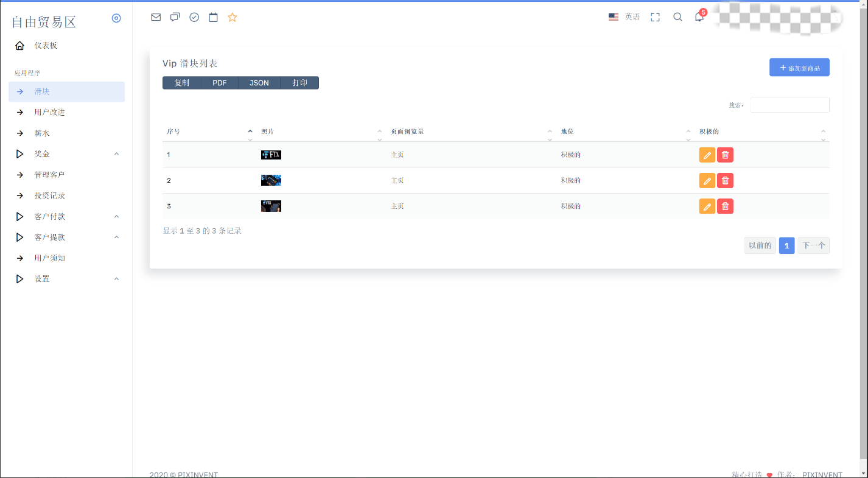Screen dimensions: 868x478
Task: Open 投资记录 in the sidebar
Action: (x=66, y=195)
